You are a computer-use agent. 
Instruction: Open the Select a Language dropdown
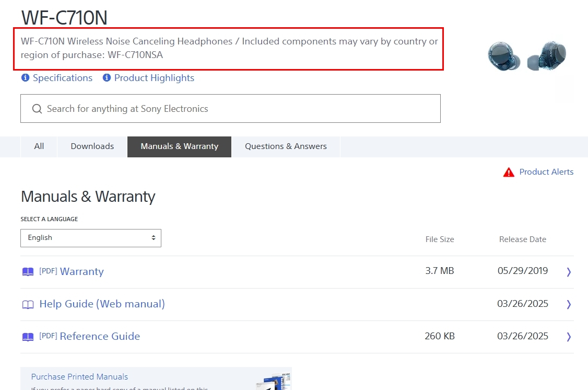91,238
